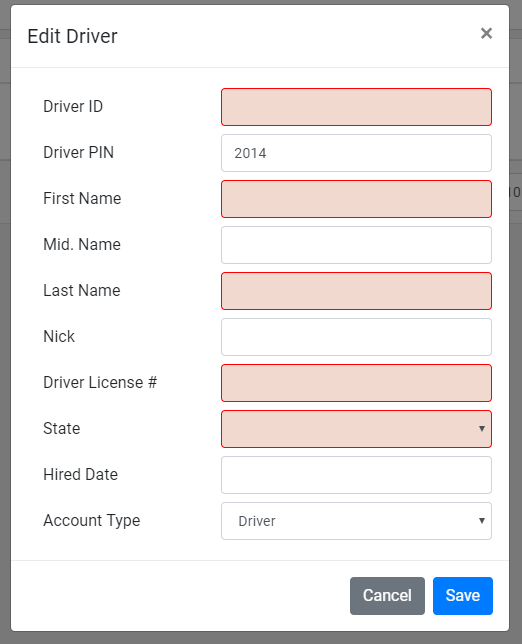Click the Account Type dropdown arrow
The height and width of the screenshot is (644, 522).
point(482,521)
